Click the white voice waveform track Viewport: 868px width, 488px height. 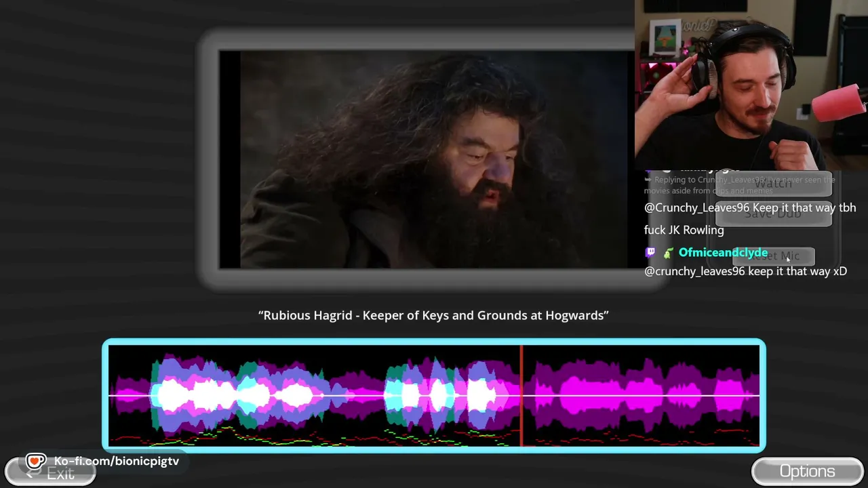tap(434, 396)
